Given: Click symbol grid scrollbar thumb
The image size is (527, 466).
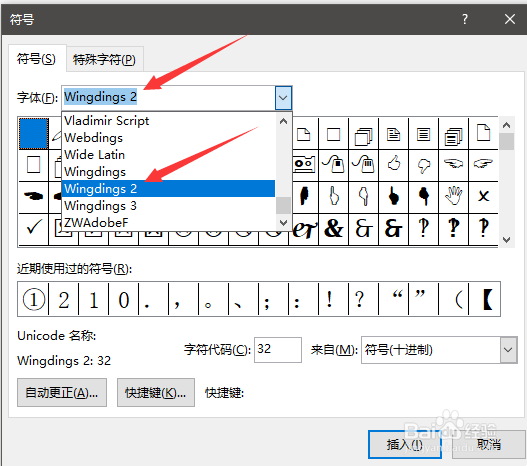Looking at the screenshot, I should point(506,141).
